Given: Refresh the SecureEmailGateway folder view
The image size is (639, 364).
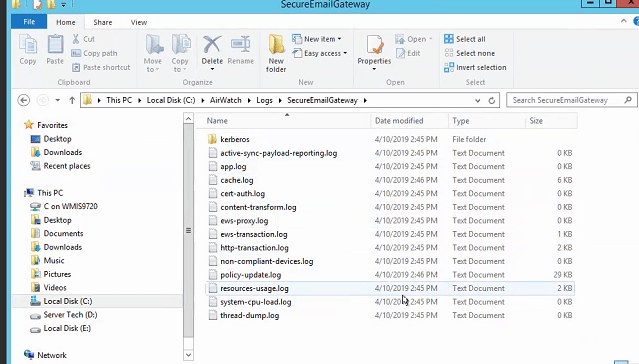Looking at the screenshot, I should (492, 100).
